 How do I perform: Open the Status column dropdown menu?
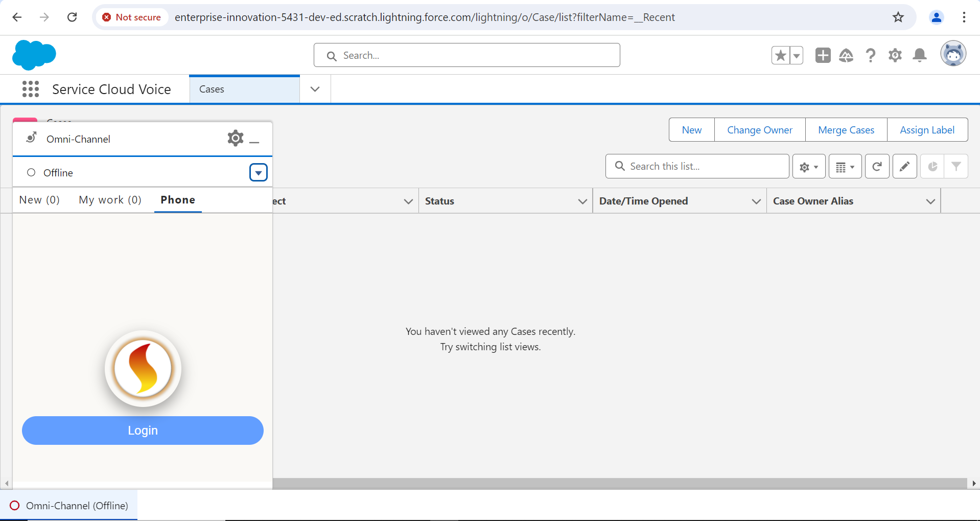(x=582, y=201)
